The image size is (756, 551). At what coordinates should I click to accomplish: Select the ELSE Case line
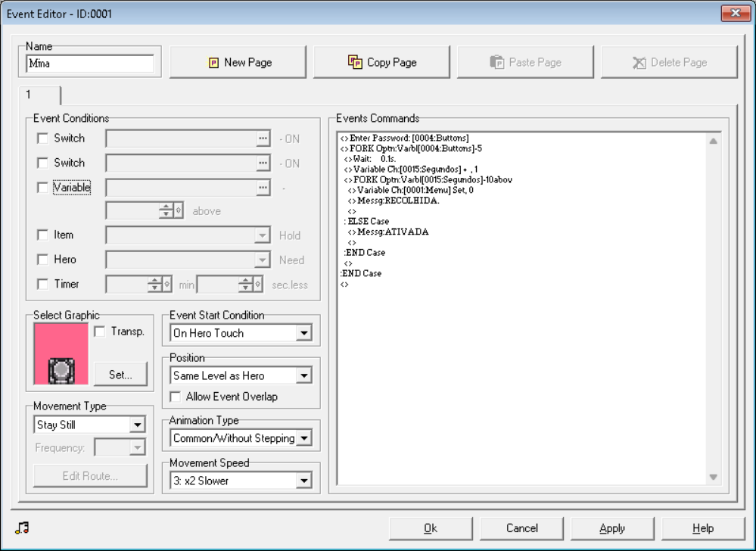tap(366, 221)
